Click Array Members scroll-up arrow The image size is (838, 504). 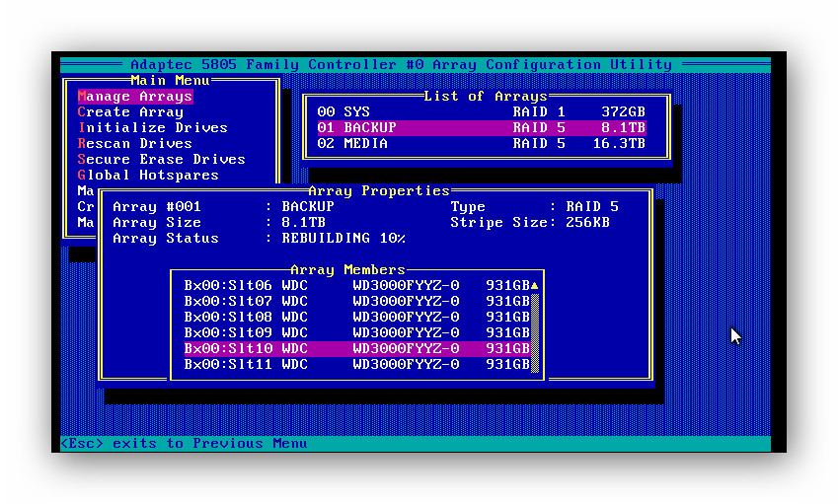(535, 286)
